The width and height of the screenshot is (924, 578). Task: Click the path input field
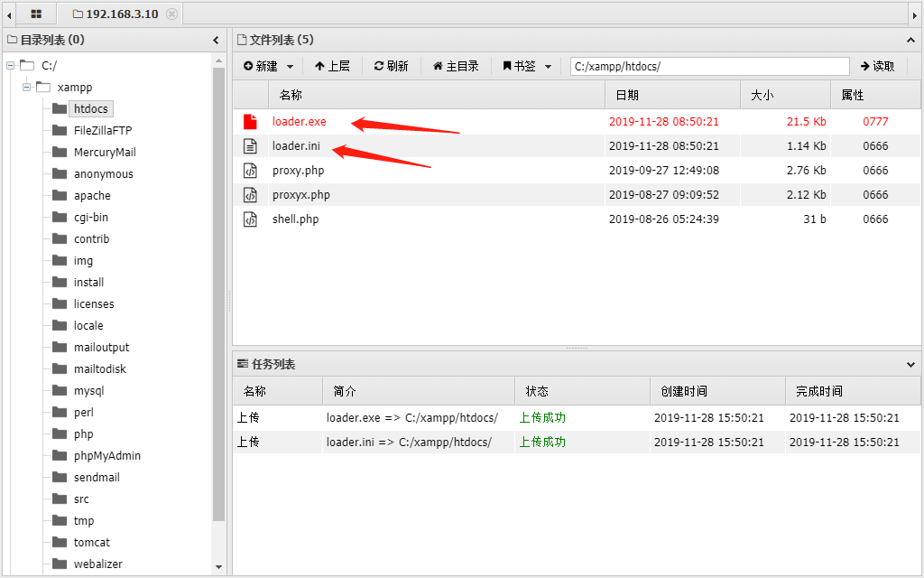(709, 66)
